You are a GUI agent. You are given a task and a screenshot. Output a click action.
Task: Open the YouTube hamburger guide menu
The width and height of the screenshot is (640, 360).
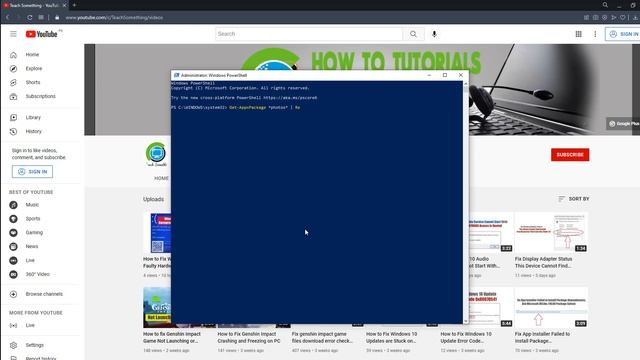pos(13,34)
